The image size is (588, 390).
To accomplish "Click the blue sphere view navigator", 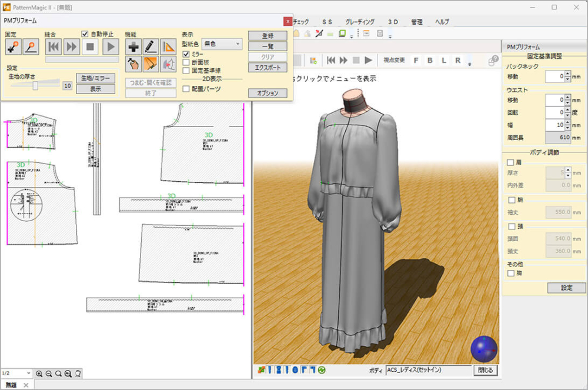I will (483, 348).
